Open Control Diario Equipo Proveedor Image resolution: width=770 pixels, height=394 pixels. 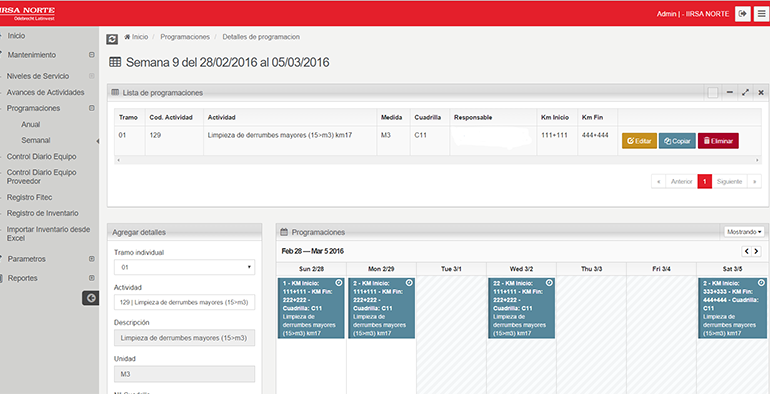(41, 177)
